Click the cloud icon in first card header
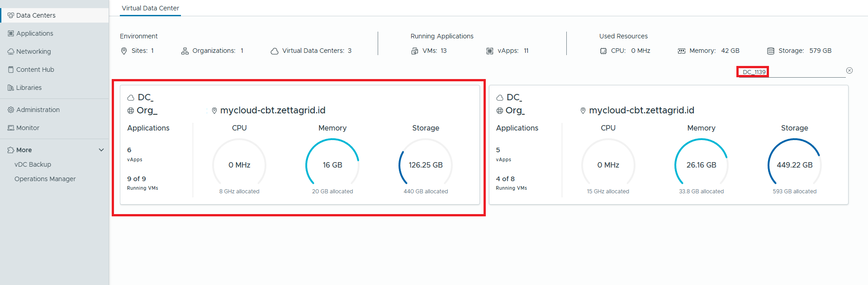868x285 pixels. tap(131, 98)
